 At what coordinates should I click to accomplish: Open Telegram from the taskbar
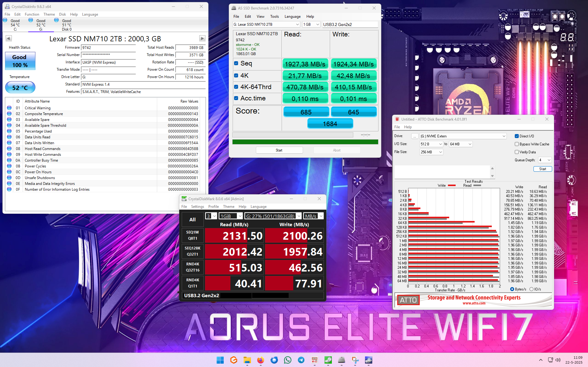pos(301,360)
